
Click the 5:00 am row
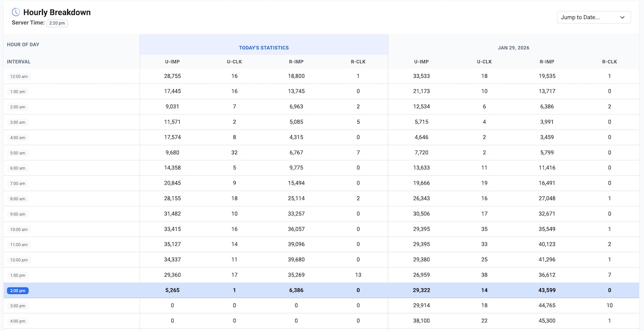click(x=18, y=152)
